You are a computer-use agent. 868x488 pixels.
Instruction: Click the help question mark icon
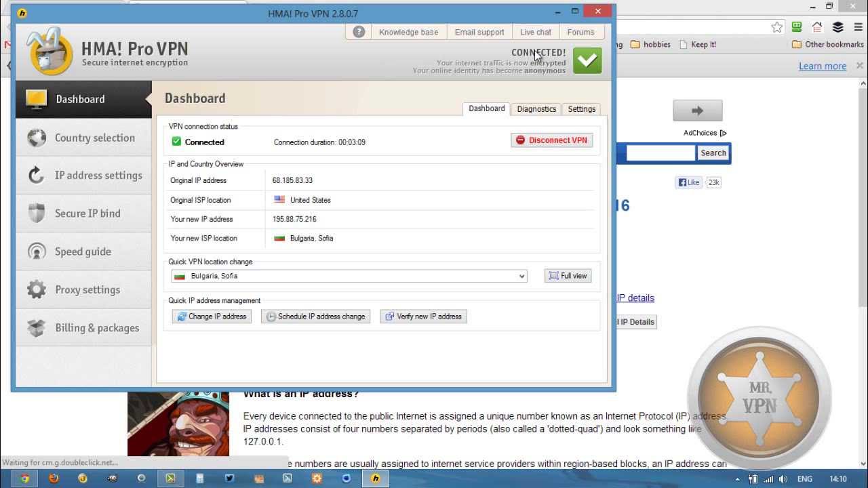359,32
